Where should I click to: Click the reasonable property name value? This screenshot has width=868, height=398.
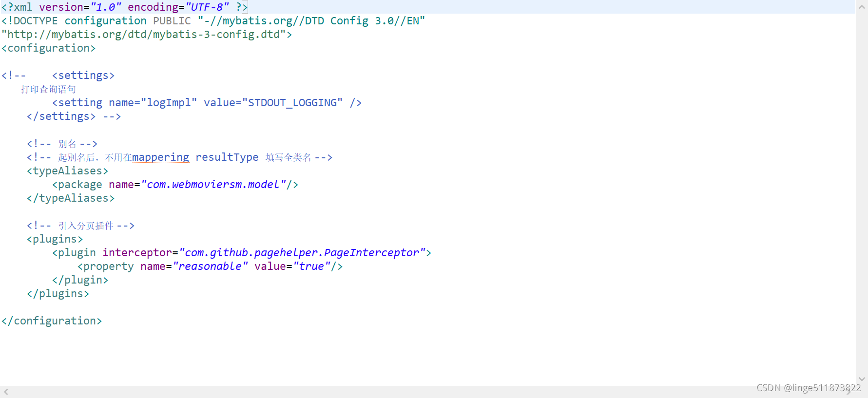coord(210,266)
